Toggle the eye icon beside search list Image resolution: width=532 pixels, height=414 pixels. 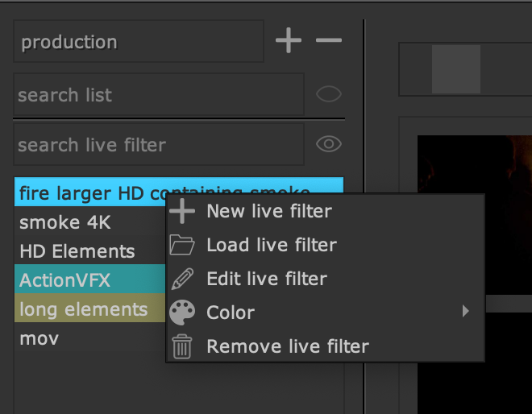pos(328,95)
